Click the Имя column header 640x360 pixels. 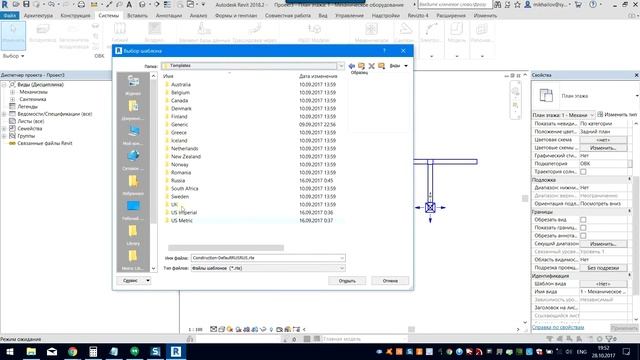click(x=168, y=76)
